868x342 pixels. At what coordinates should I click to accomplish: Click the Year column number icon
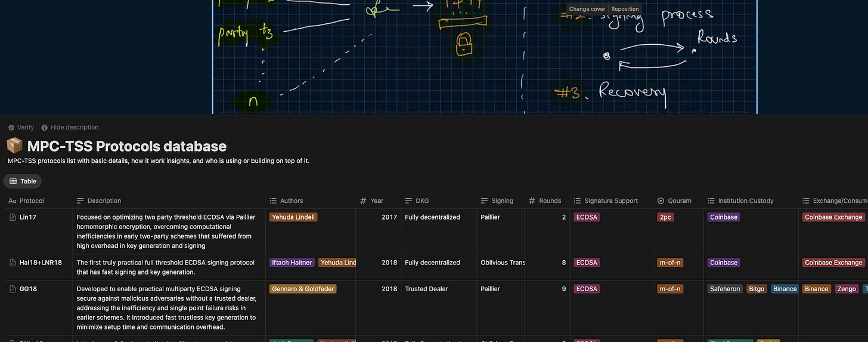[x=363, y=201]
